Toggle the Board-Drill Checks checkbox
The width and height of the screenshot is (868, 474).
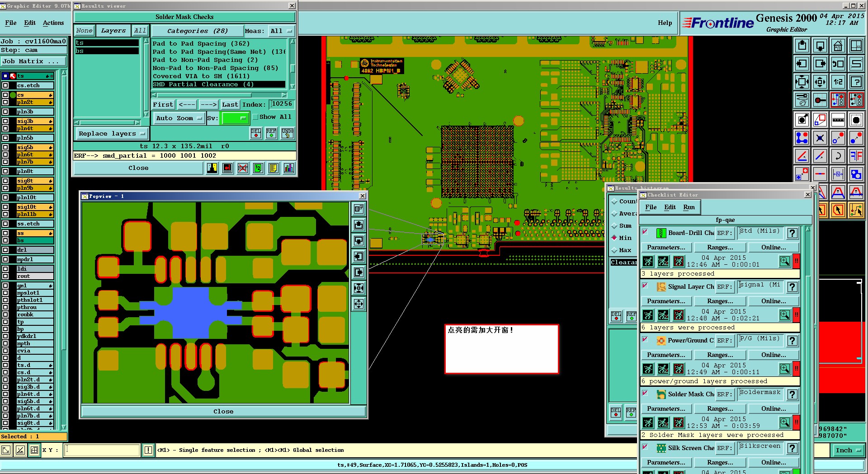pyautogui.click(x=645, y=232)
